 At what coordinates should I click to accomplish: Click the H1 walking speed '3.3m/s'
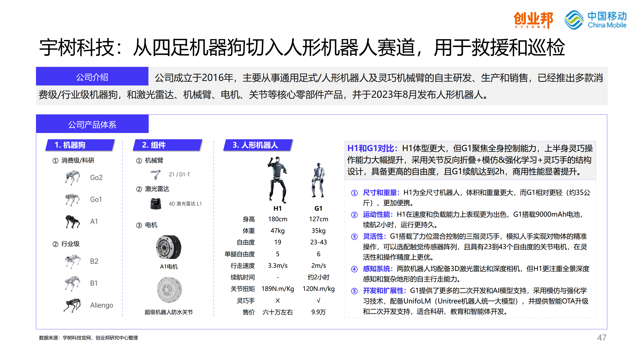click(277, 265)
